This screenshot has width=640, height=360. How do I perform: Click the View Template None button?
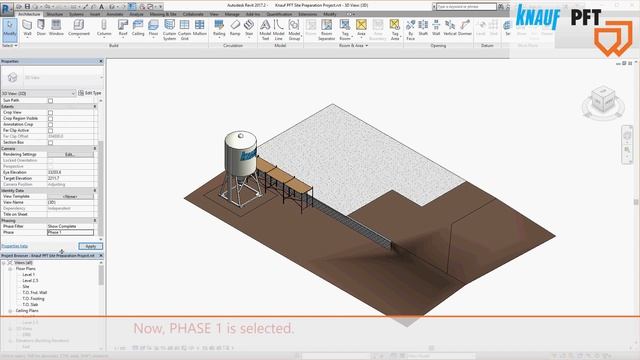coord(70,197)
